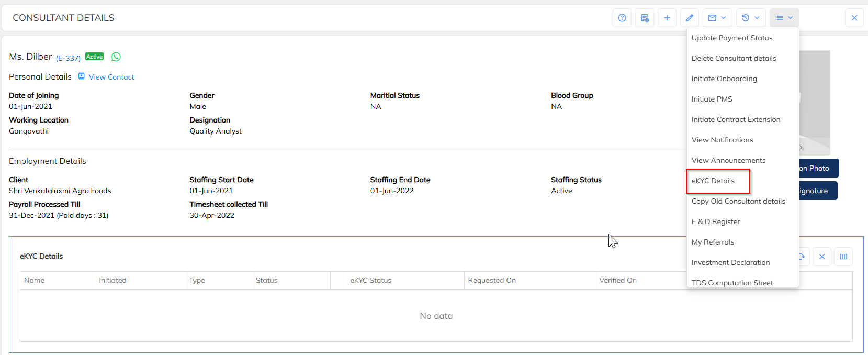
Task: Select Update Payment Status menu item
Action: 732,38
